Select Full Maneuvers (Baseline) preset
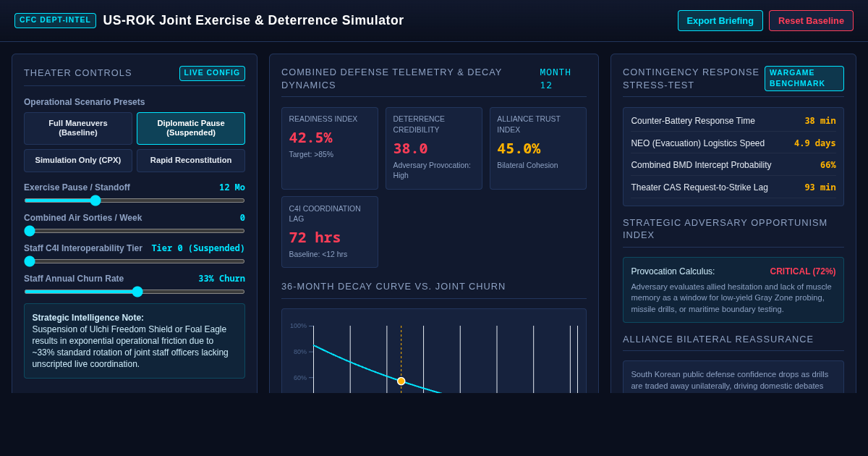868x456 pixels. (78, 128)
